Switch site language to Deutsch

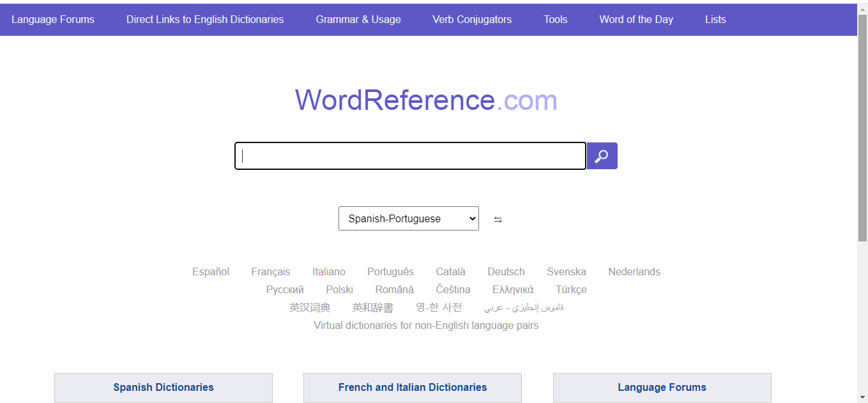click(506, 271)
